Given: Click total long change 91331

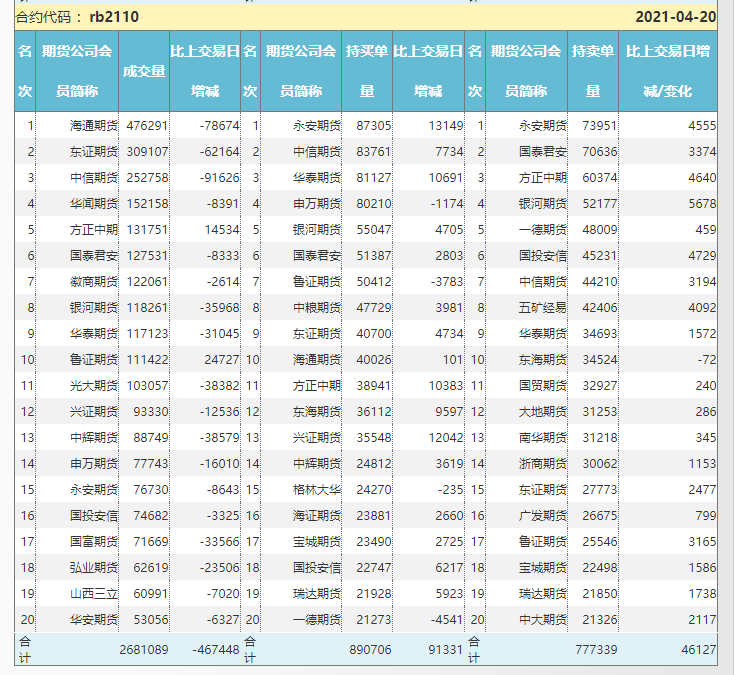Looking at the screenshot, I should click(446, 649).
